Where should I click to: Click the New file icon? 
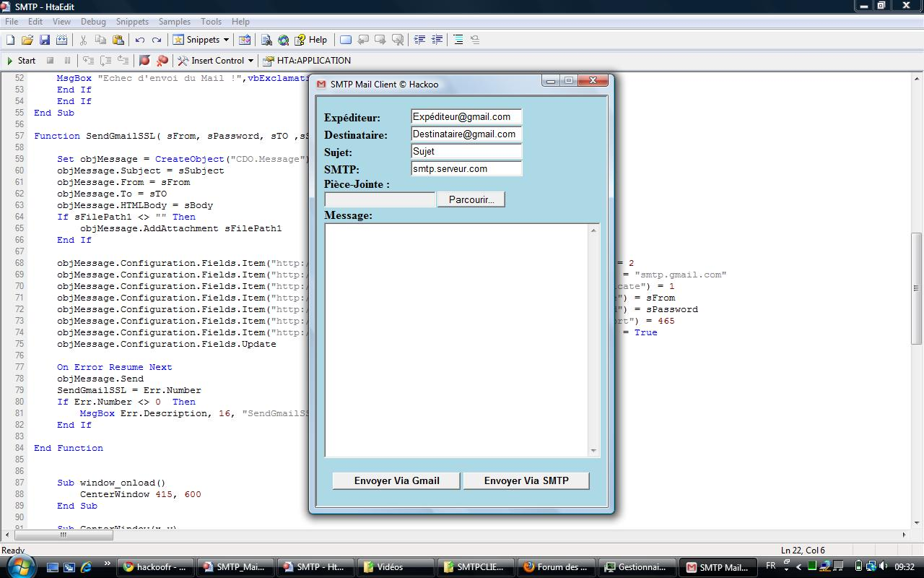pyautogui.click(x=10, y=40)
